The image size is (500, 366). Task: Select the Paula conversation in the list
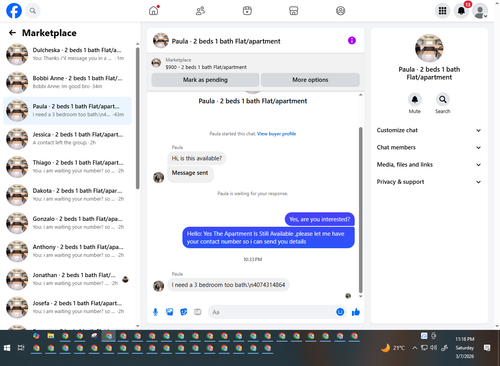point(67,110)
